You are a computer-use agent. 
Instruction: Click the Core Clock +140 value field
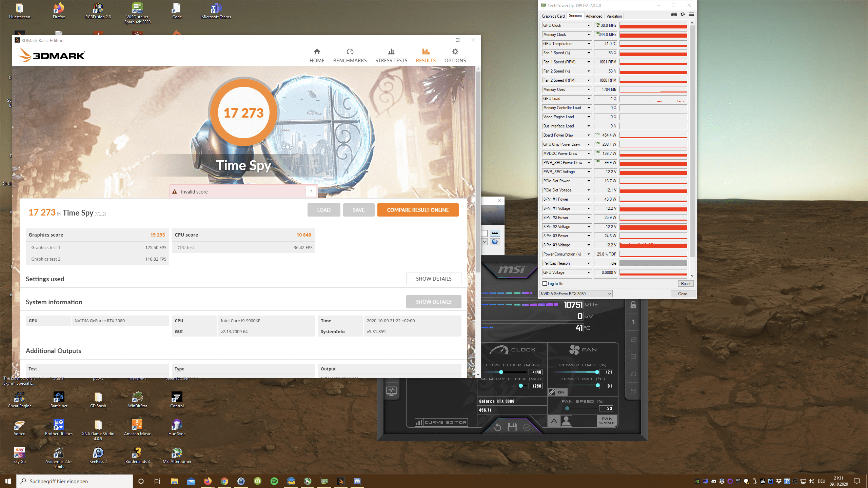click(535, 372)
